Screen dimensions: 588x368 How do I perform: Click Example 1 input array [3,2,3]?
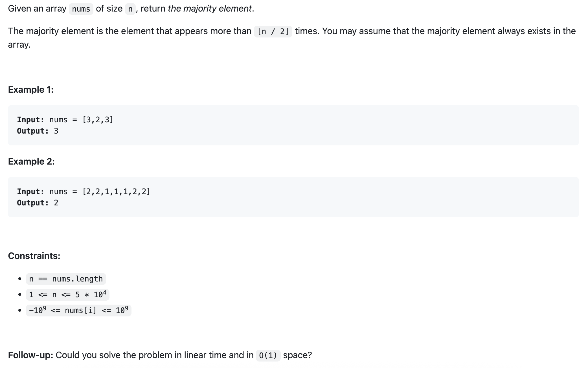click(x=98, y=120)
